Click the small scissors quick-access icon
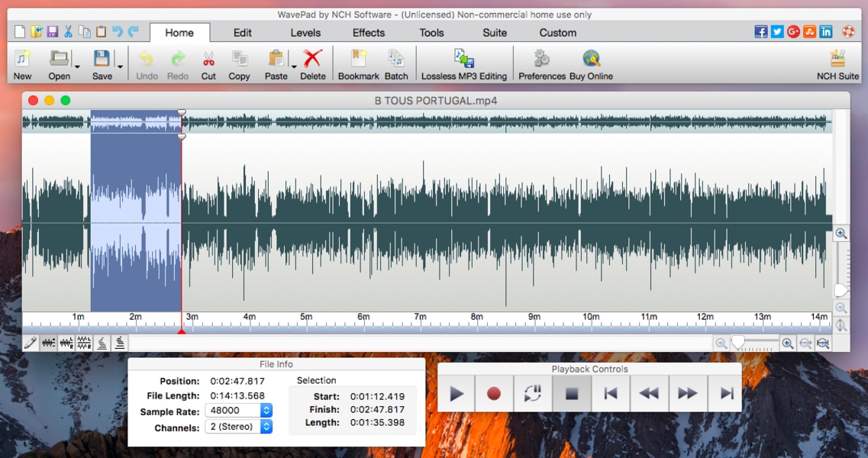The width and height of the screenshot is (868, 458). pyautogui.click(x=68, y=31)
